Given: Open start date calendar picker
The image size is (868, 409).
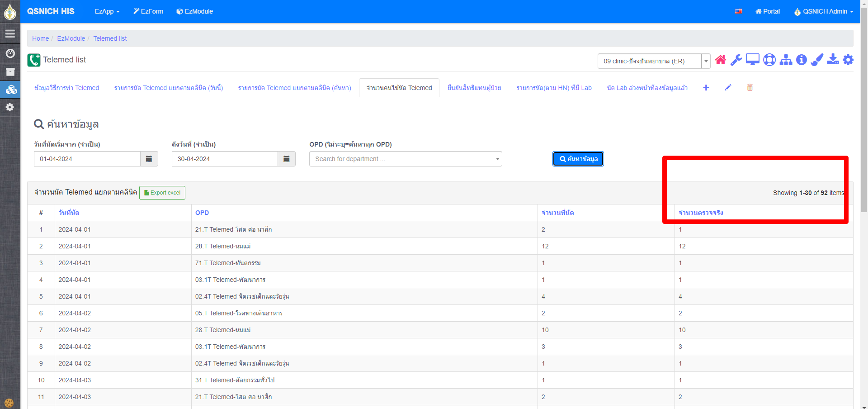Looking at the screenshot, I should (x=149, y=159).
